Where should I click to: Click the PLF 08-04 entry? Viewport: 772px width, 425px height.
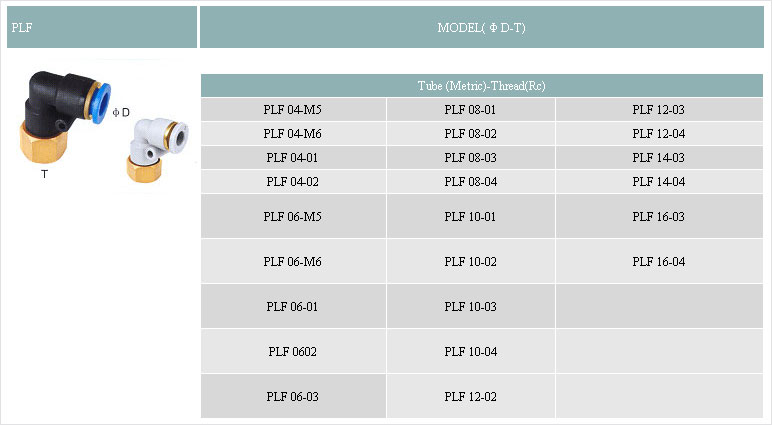point(471,181)
